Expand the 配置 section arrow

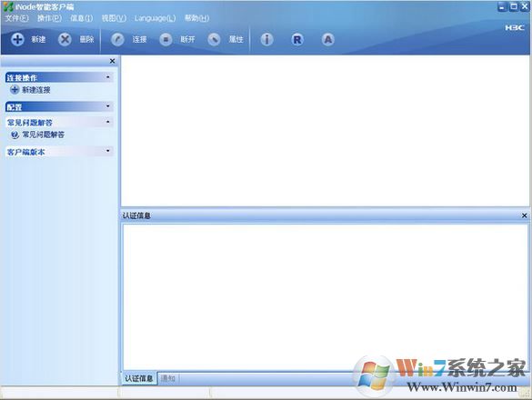click(108, 106)
